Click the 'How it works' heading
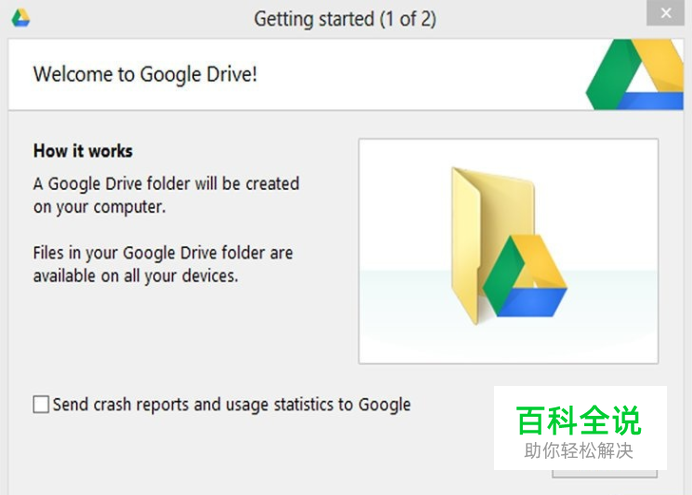This screenshot has height=495, width=692. point(83,151)
